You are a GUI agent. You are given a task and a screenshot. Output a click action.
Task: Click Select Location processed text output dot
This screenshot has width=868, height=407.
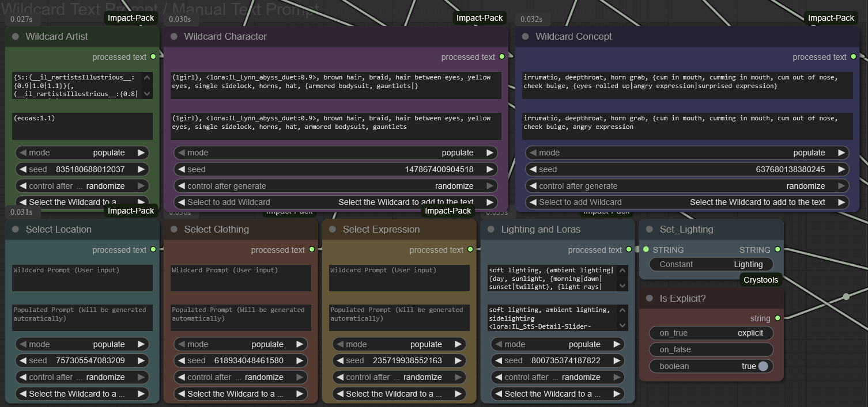click(x=153, y=250)
